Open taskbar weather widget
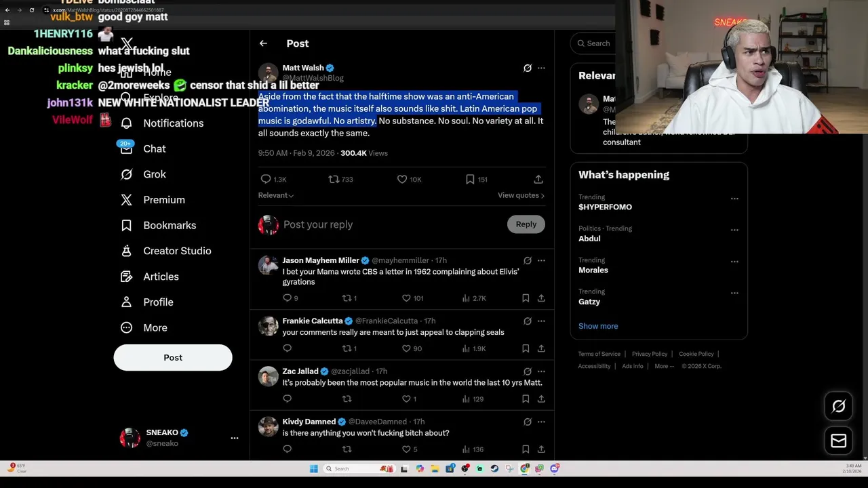 (17, 468)
